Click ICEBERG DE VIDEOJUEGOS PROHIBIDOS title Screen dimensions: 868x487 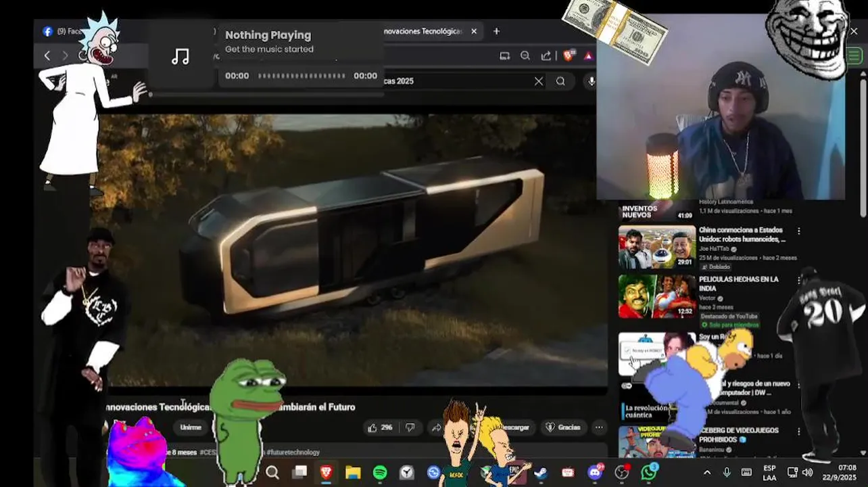[738, 435]
